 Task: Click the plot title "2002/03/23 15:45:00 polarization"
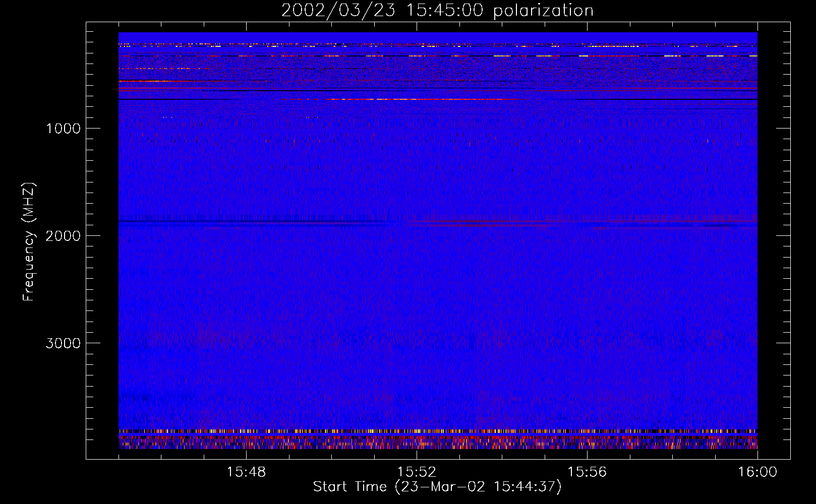(x=437, y=11)
